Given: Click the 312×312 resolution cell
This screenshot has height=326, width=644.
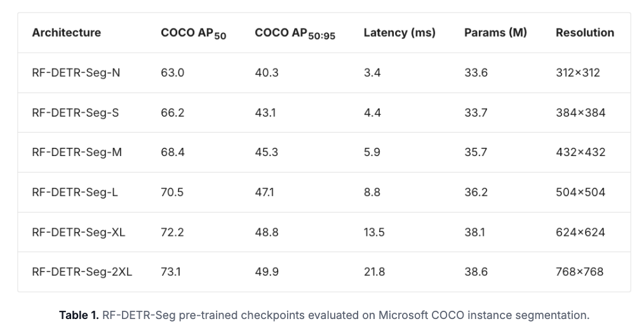Looking at the screenshot, I should pyautogui.click(x=577, y=73).
